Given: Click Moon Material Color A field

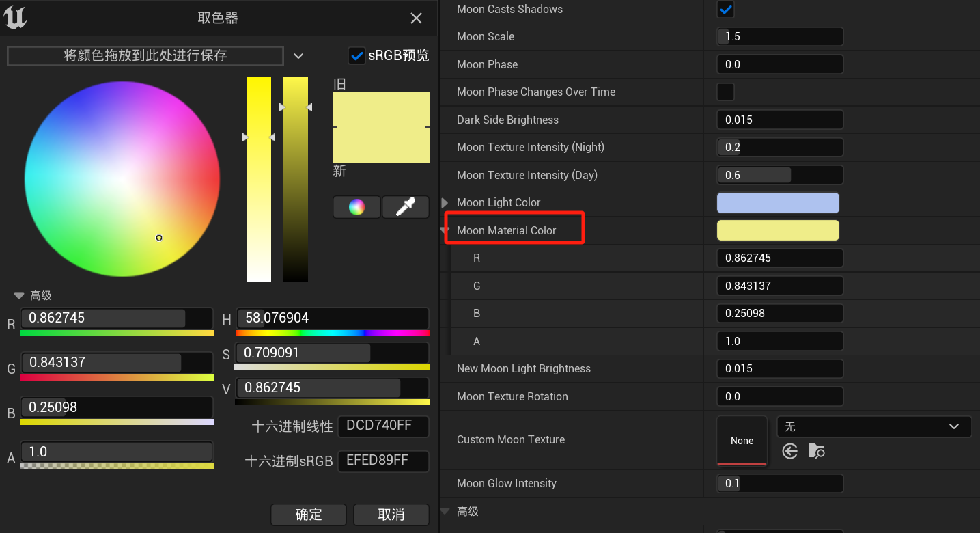Looking at the screenshot, I should (x=780, y=341).
